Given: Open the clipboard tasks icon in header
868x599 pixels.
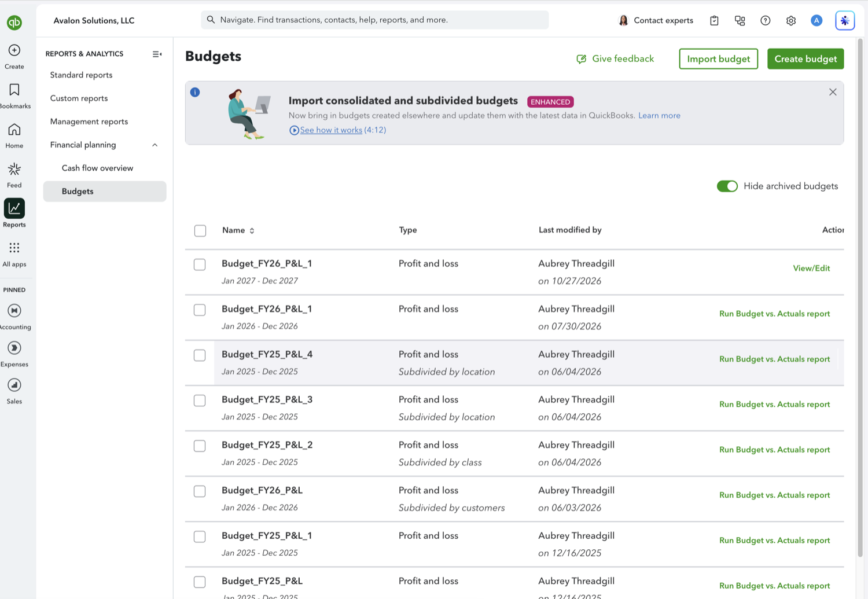Looking at the screenshot, I should click(x=715, y=20).
